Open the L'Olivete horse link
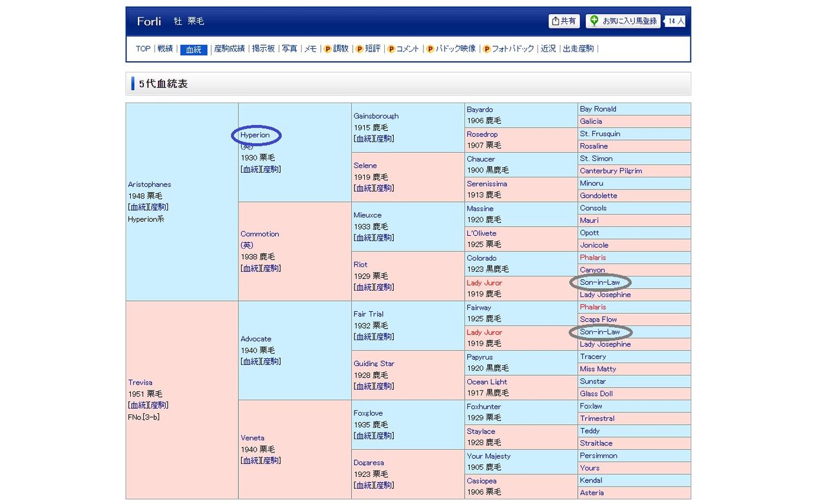825x504 pixels. pos(481,233)
